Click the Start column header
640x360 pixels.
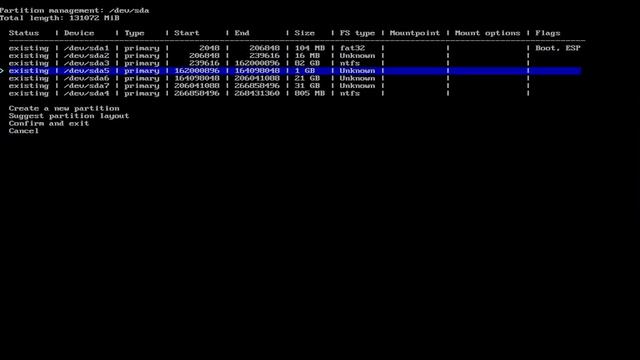click(187, 33)
